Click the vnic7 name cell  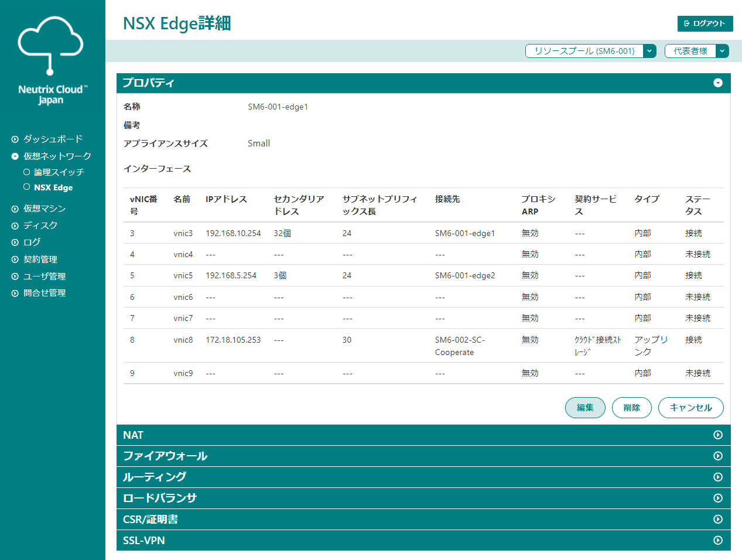click(183, 318)
